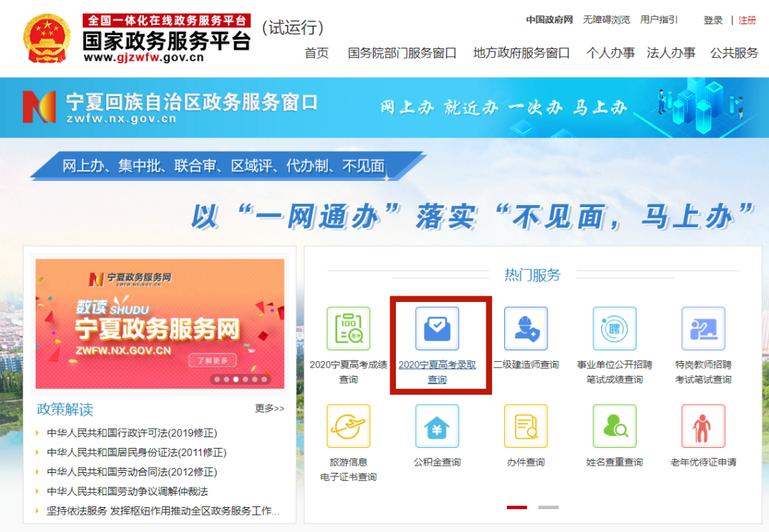The width and height of the screenshot is (769, 532).
Task: Select the first banner carousel dot
Action: tap(218, 380)
